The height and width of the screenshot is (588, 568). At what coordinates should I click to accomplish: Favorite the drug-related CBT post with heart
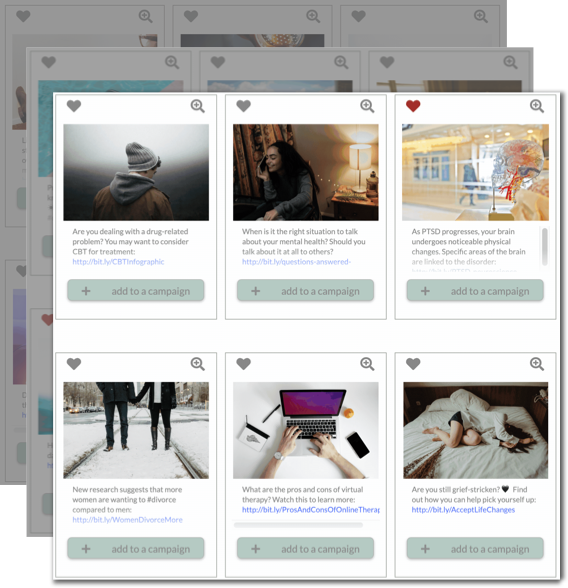coord(74,106)
